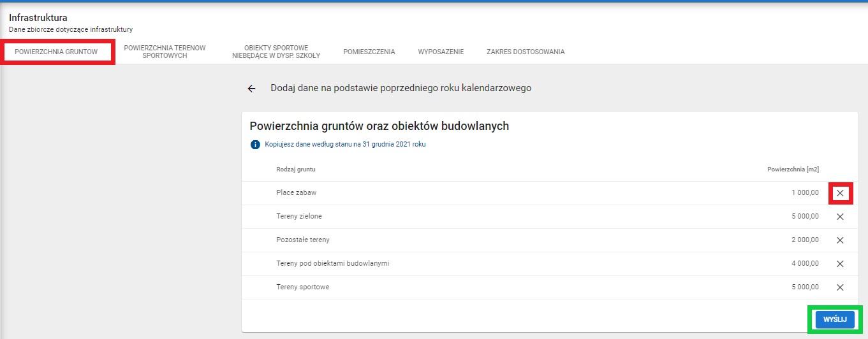This screenshot has width=868, height=339.
Task: Click the 4 000,00 area value
Action: pyautogui.click(x=805, y=263)
